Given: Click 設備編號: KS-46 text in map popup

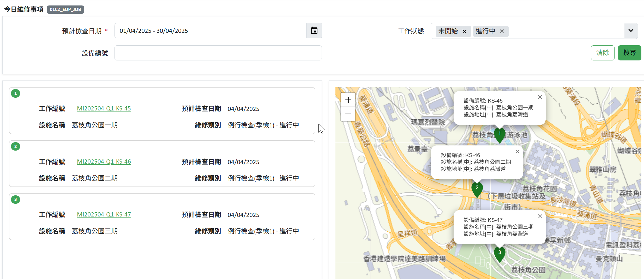Looking at the screenshot, I should [461, 155].
